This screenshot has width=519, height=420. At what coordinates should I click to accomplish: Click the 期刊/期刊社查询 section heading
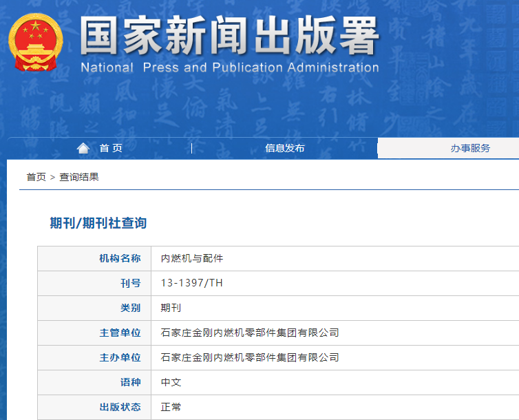click(98, 223)
